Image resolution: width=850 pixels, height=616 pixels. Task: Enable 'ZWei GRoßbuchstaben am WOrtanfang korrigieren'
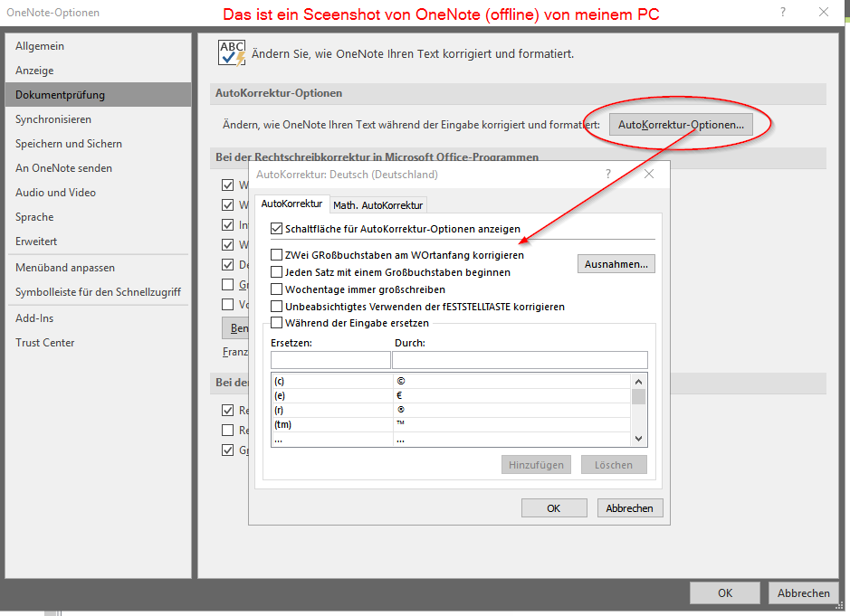(277, 255)
